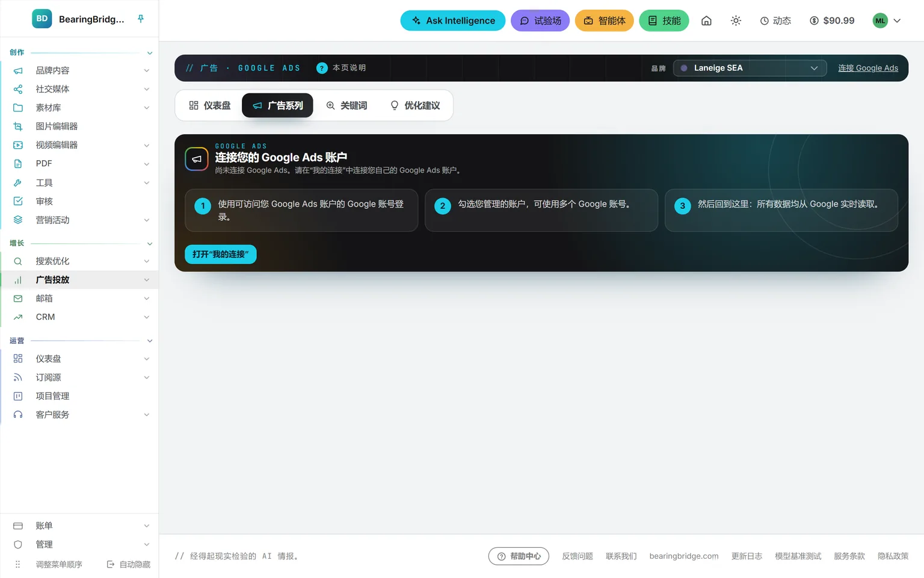Expand the account menu chevron beside avatar
This screenshot has height=578, width=924.
[x=897, y=20]
